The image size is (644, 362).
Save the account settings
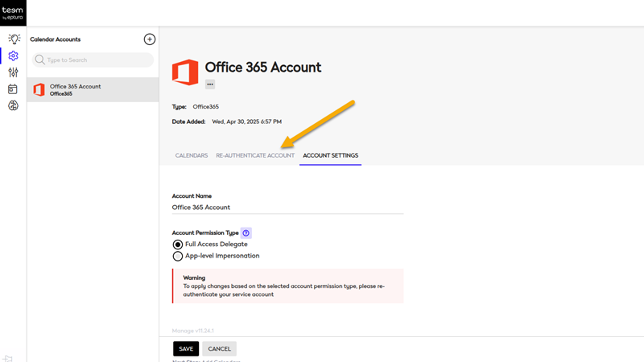tap(186, 349)
